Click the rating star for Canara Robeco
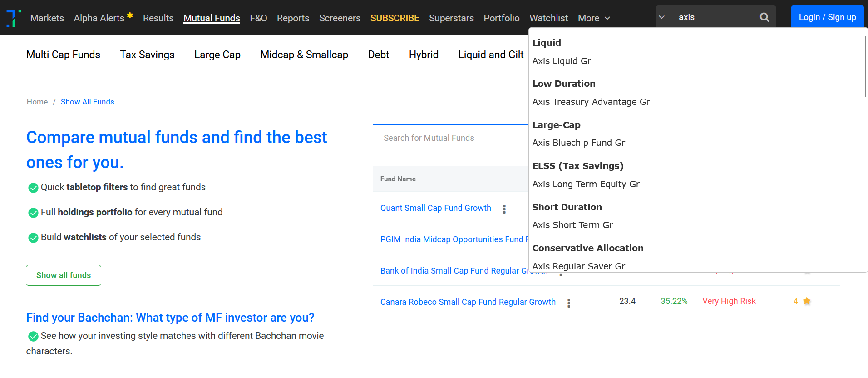The width and height of the screenshot is (868, 378). [807, 301]
